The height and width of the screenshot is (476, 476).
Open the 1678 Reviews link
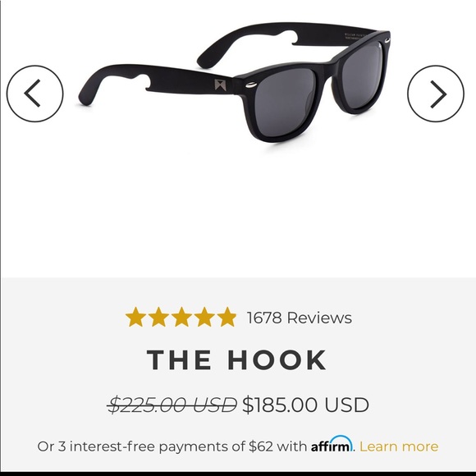(x=300, y=318)
